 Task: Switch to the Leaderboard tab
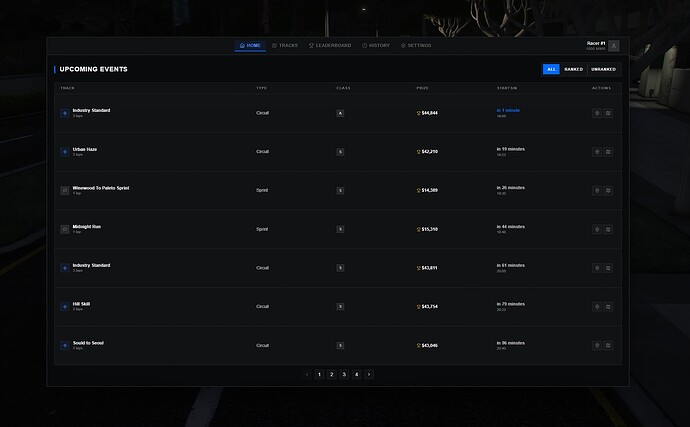(x=329, y=46)
